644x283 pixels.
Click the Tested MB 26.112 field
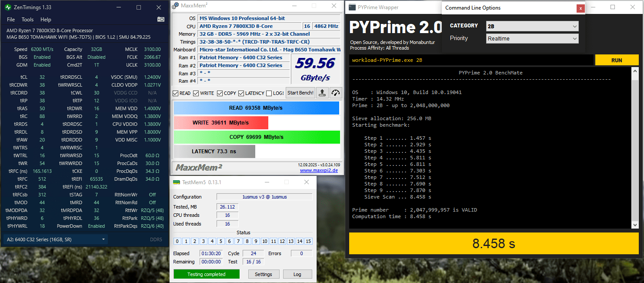227,207
